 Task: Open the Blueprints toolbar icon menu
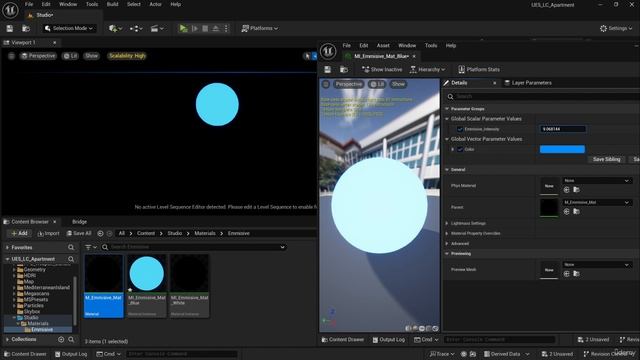pyautogui.click(x=136, y=28)
